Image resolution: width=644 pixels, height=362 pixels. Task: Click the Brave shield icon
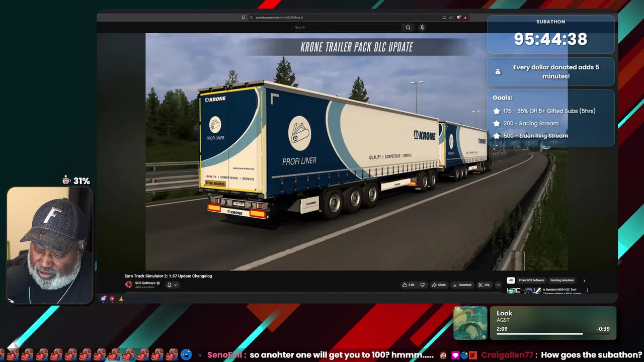pyautogui.click(x=458, y=18)
